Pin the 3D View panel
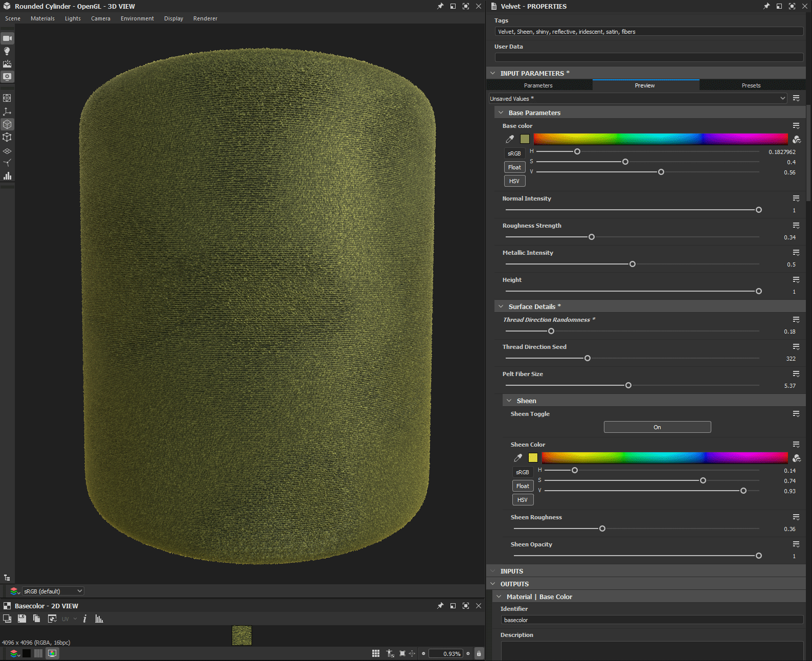Viewport: 812px width, 661px height. click(x=440, y=6)
